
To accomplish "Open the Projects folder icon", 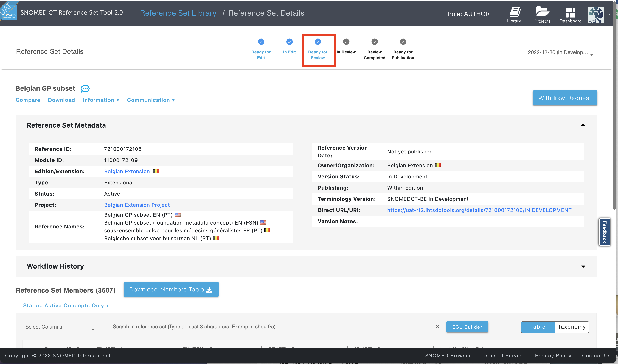I will (542, 15).
